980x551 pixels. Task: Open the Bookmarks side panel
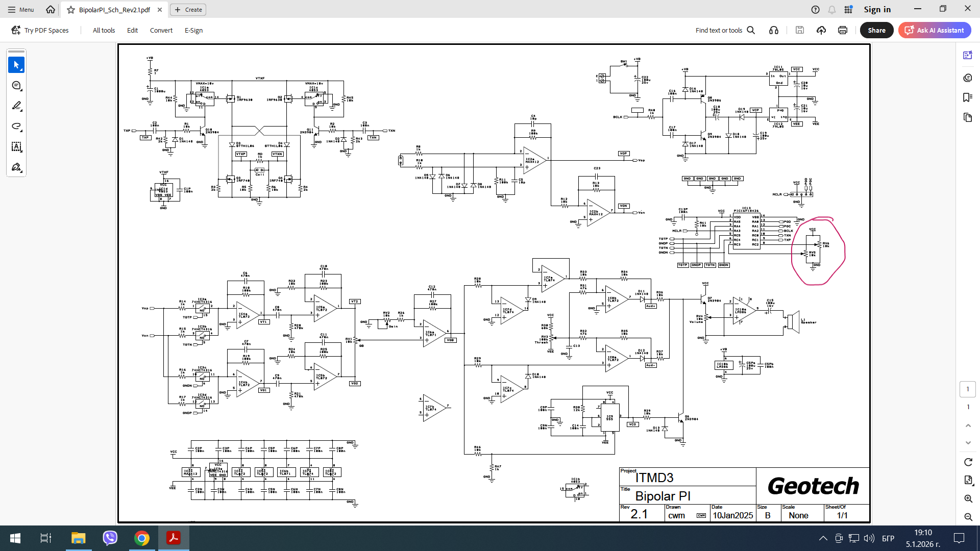click(968, 97)
